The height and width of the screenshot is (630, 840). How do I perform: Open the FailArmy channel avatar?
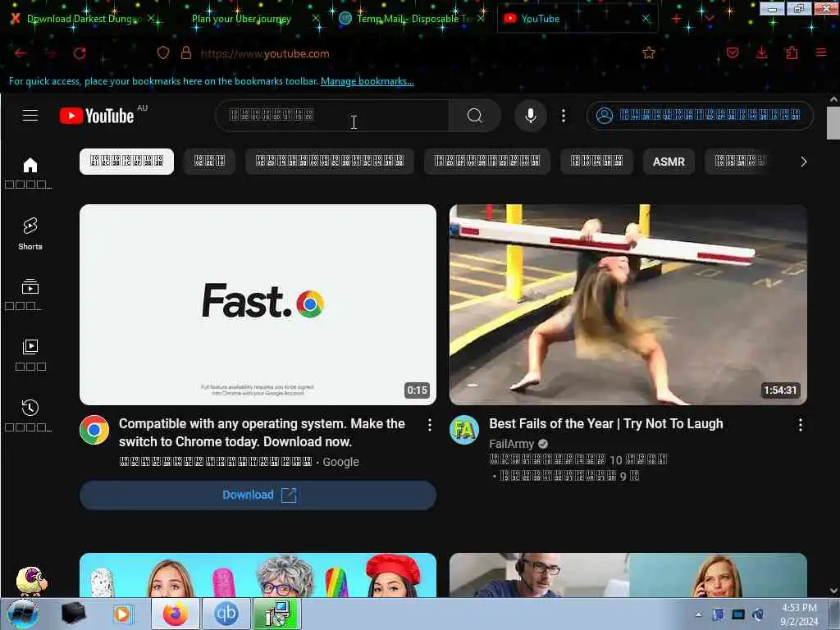464,430
